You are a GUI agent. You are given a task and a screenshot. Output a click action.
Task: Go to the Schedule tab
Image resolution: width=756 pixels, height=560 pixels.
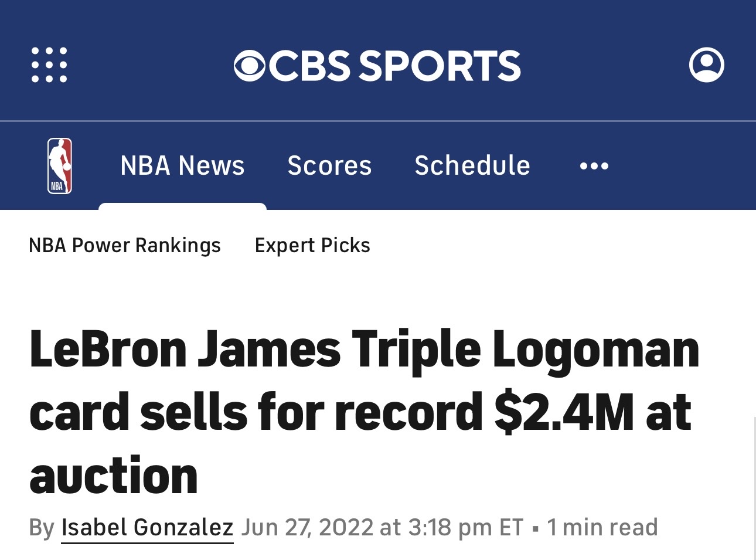click(472, 166)
